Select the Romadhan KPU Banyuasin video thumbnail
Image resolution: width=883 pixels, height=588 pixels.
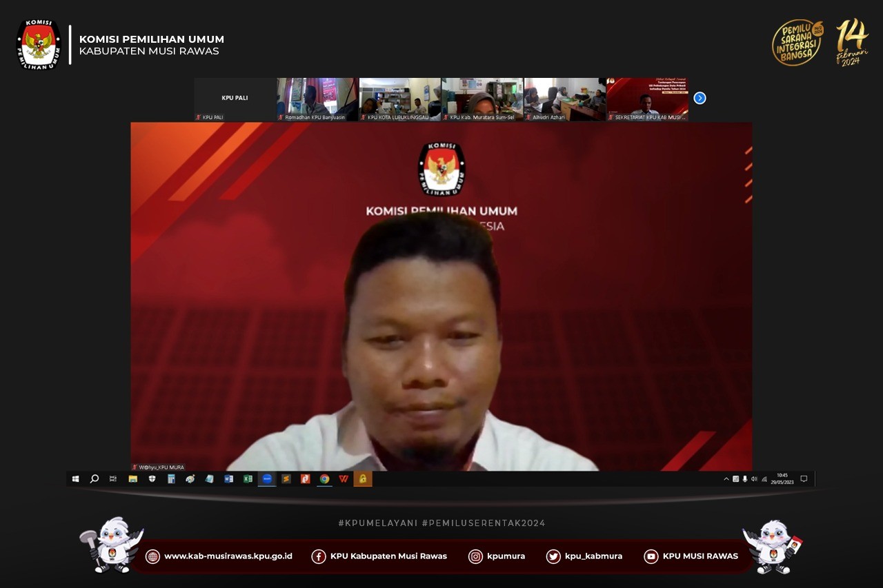click(x=317, y=99)
